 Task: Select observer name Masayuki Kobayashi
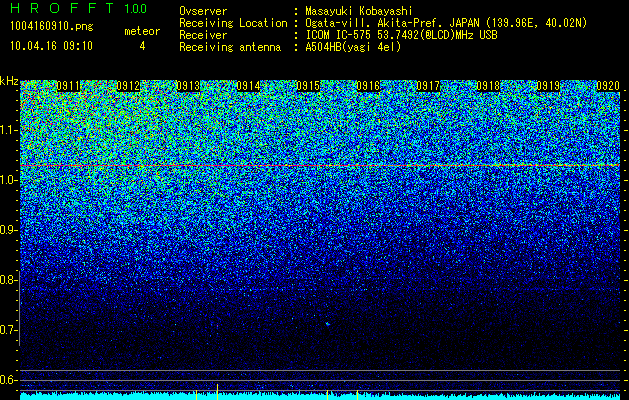(x=359, y=11)
